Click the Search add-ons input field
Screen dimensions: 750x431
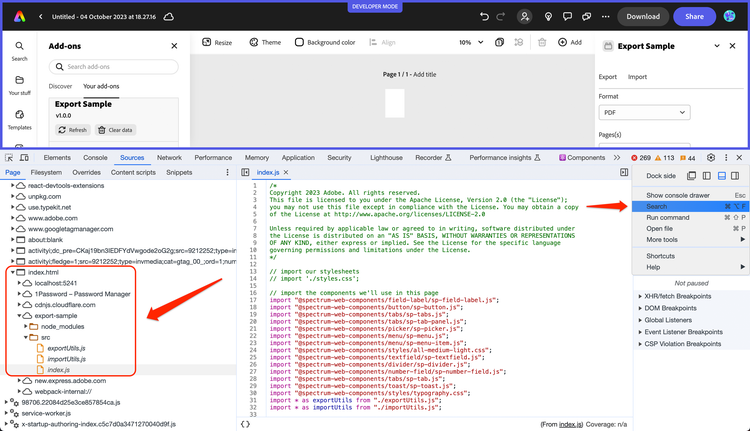(112, 66)
